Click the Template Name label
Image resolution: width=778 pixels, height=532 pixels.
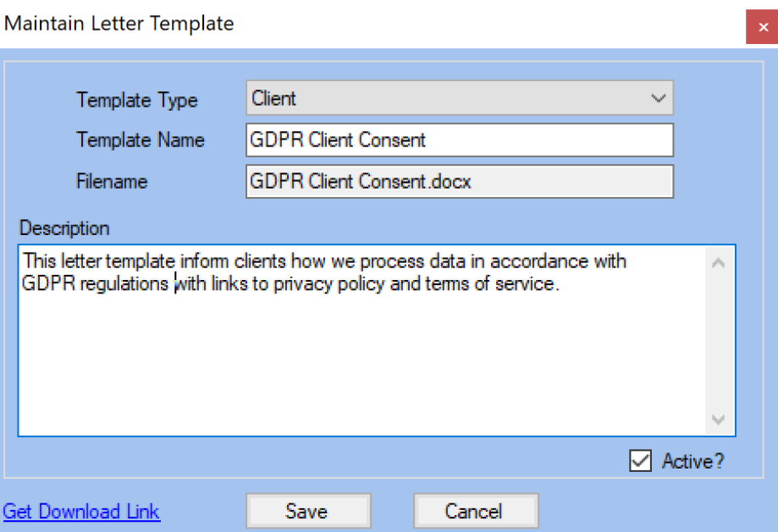(x=141, y=140)
